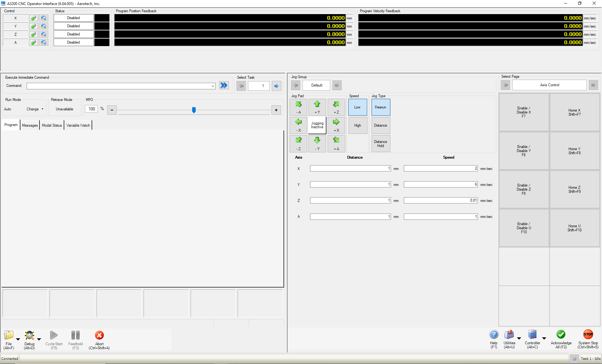Expand the Debug dropdown arrow

pos(39,339)
